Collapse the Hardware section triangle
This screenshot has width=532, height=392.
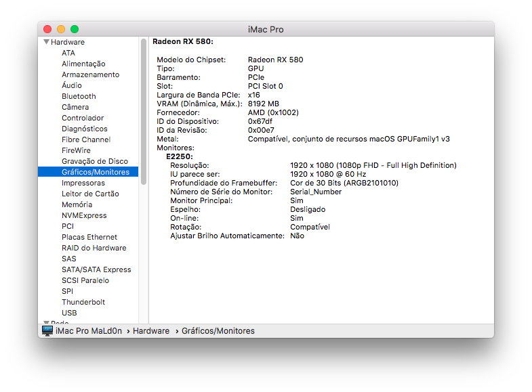(46, 42)
